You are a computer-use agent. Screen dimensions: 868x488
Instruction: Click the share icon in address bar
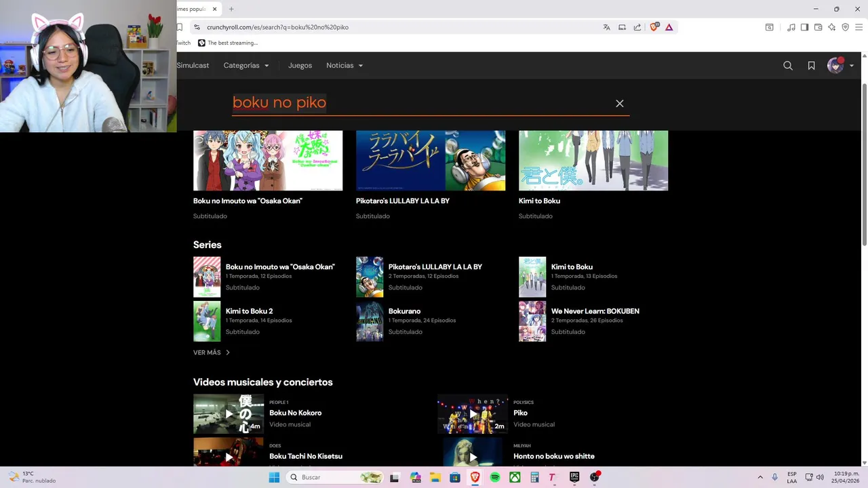[637, 27]
